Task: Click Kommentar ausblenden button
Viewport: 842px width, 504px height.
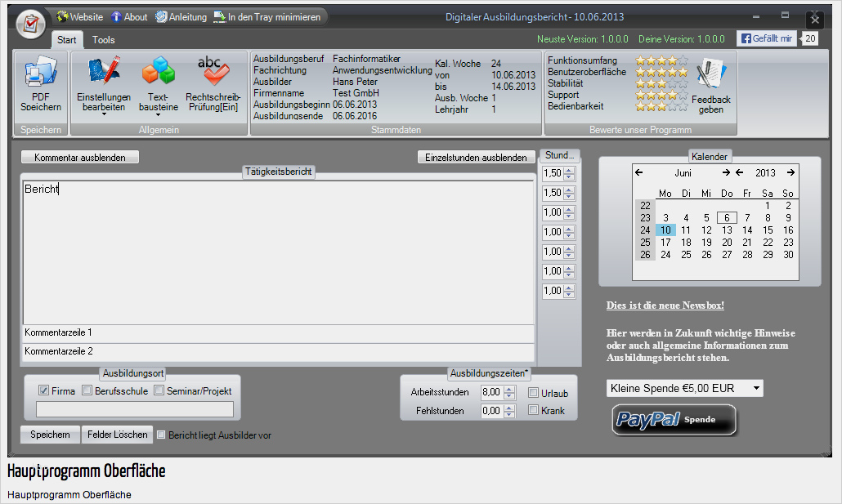Action: click(80, 158)
